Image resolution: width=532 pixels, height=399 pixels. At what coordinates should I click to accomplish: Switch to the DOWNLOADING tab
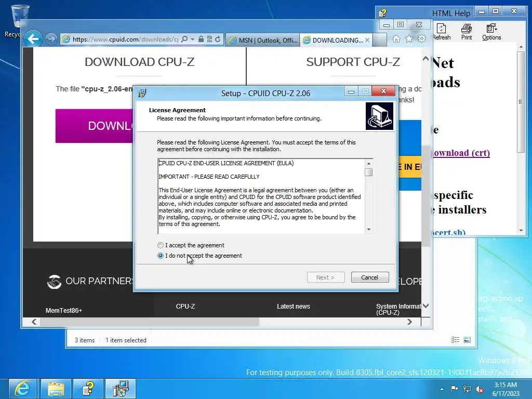[x=333, y=40]
